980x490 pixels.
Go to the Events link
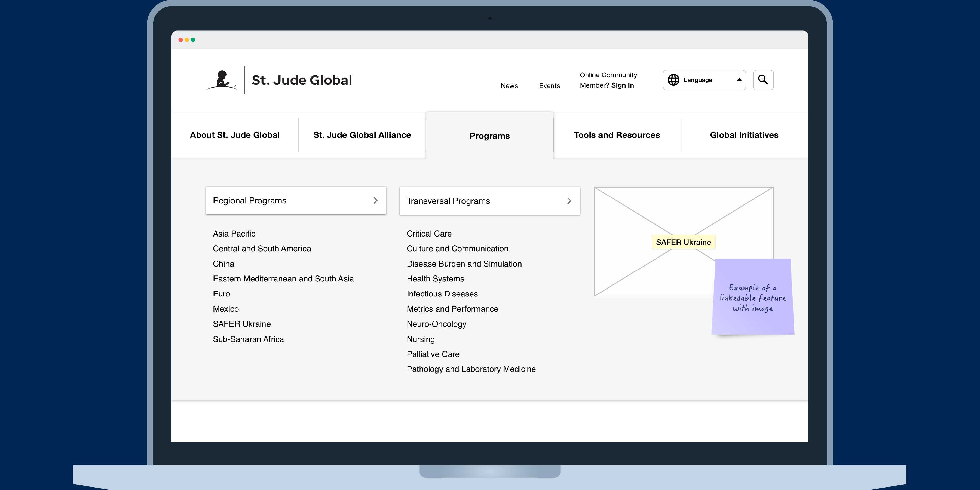tap(549, 86)
